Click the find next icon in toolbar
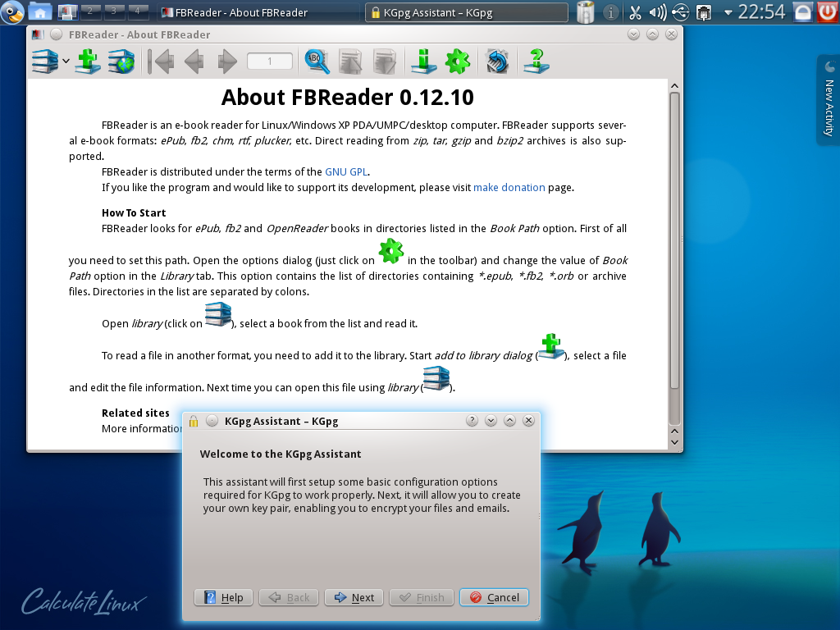The height and width of the screenshot is (630, 840). click(x=385, y=61)
